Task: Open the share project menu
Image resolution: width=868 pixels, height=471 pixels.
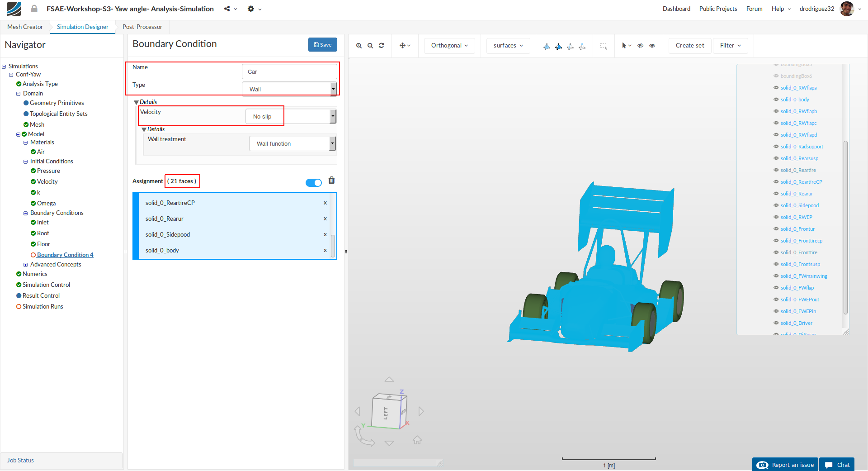Action: click(x=231, y=9)
